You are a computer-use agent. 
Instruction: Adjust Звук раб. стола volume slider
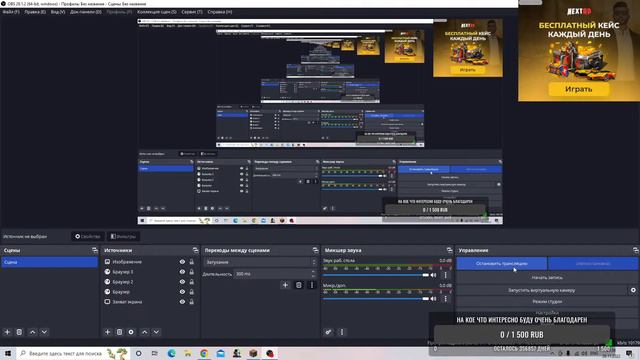[x=376, y=275]
